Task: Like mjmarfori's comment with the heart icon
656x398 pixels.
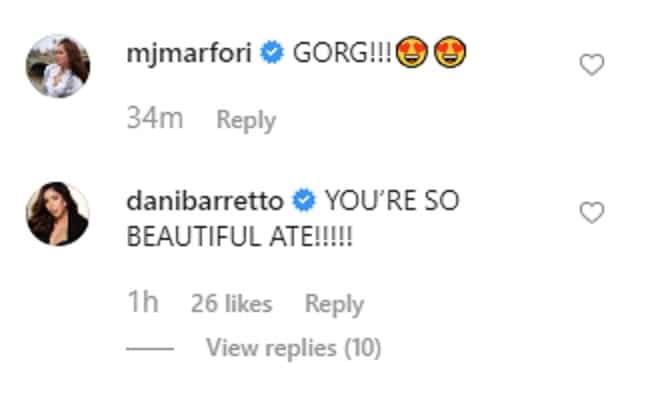Action: 592,65
